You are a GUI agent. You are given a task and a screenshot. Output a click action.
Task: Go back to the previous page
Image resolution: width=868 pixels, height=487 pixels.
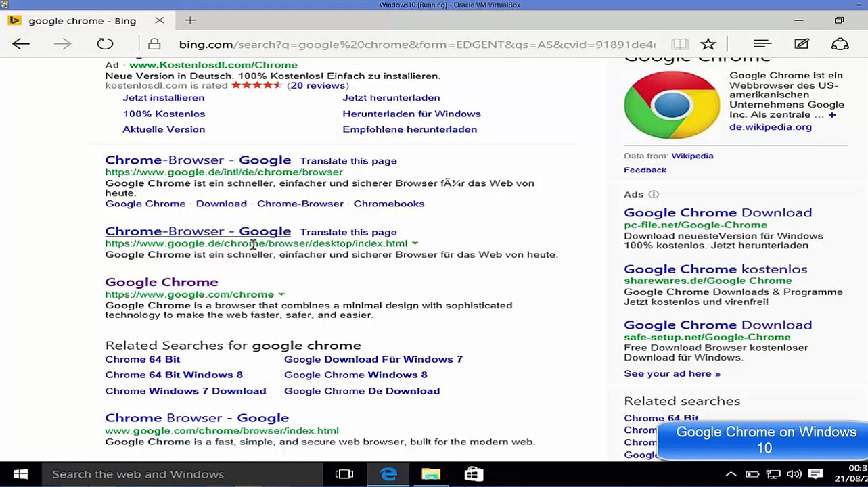pyautogui.click(x=21, y=44)
